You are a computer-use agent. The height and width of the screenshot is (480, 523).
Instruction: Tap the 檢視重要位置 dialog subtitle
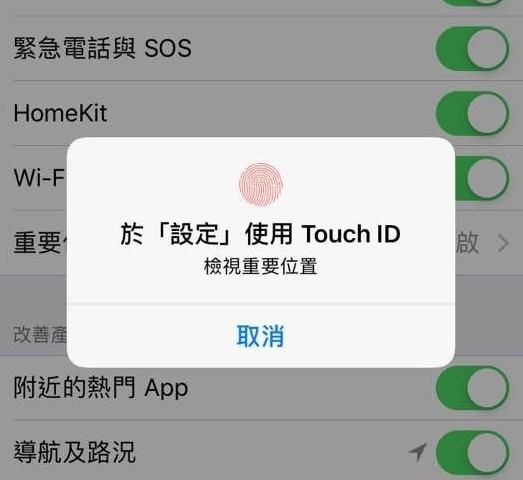click(x=260, y=266)
